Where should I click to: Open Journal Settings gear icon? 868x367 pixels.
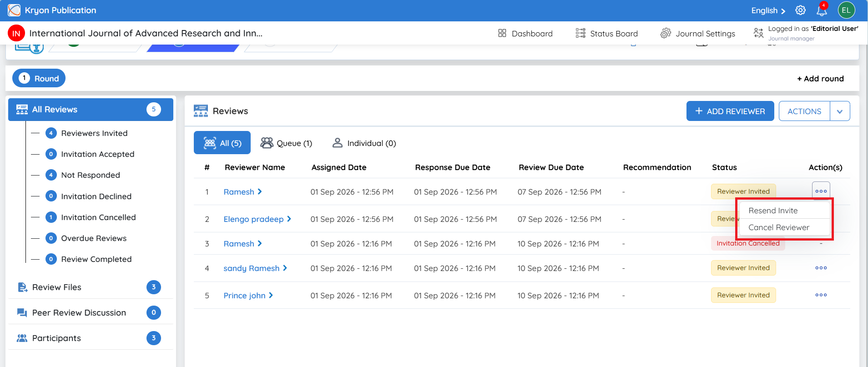(666, 33)
